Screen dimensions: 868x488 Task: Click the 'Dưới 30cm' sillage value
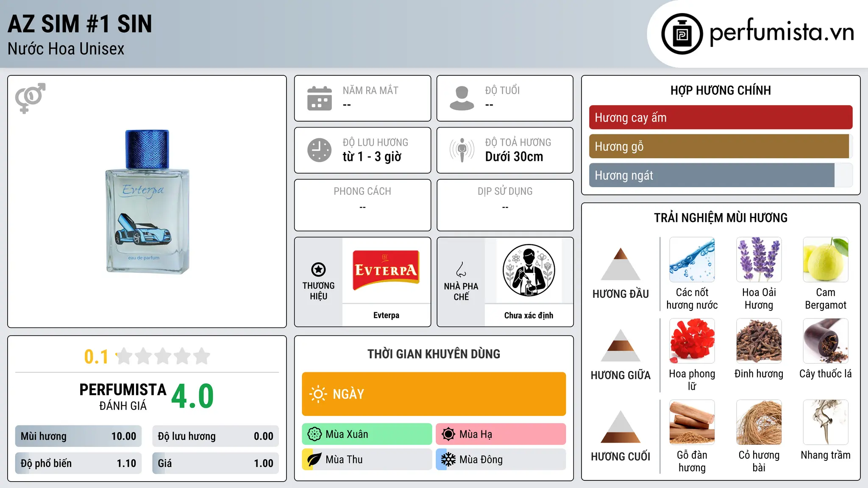(x=514, y=157)
